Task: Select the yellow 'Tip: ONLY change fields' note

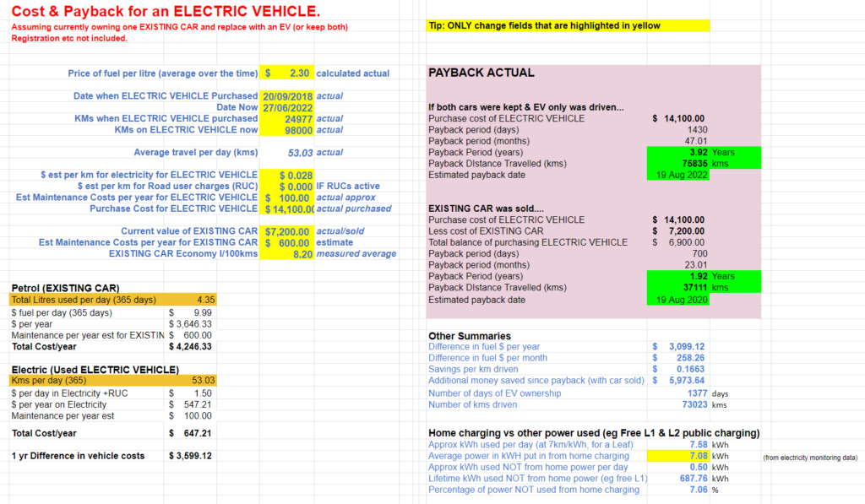Action: point(568,25)
